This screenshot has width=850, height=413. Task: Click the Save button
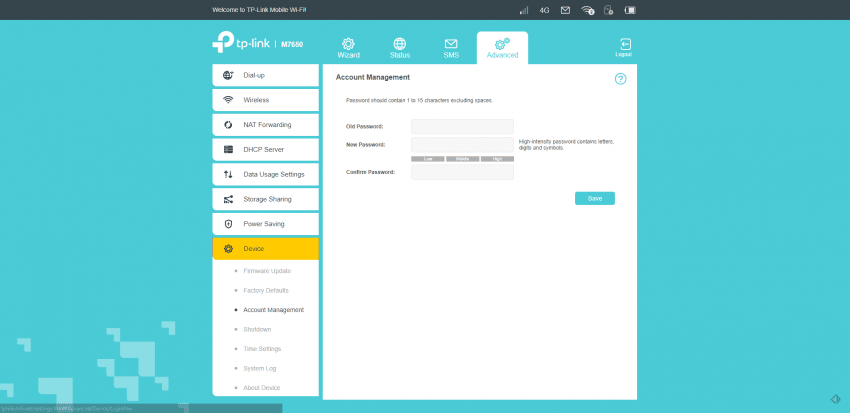click(x=595, y=198)
